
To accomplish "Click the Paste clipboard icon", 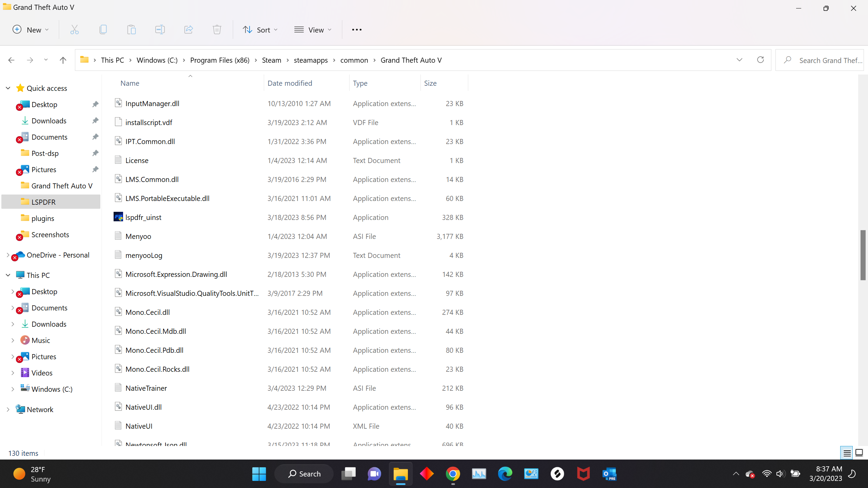I will (x=131, y=30).
